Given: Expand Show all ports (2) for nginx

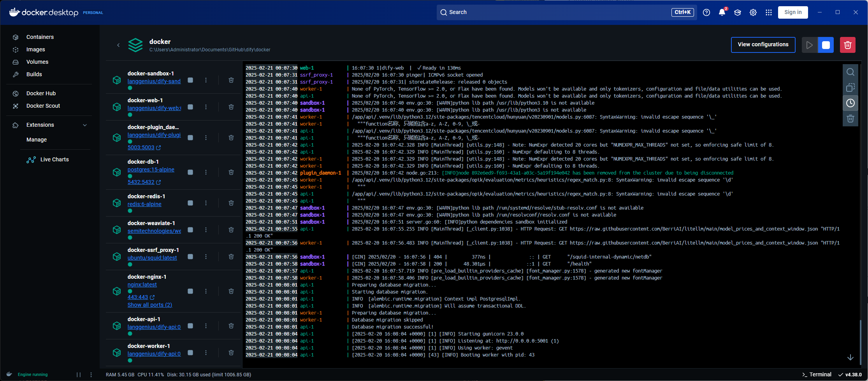Looking at the screenshot, I should click(x=150, y=305).
